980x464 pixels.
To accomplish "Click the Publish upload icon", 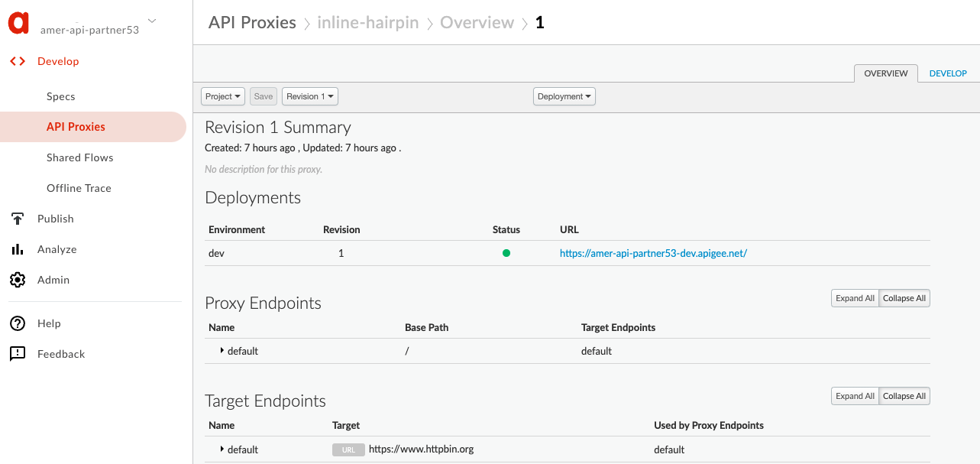I will point(18,219).
